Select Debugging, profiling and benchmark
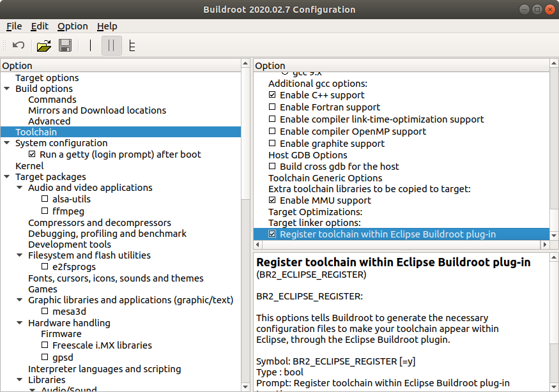The width and height of the screenshot is (559, 392). point(107,234)
